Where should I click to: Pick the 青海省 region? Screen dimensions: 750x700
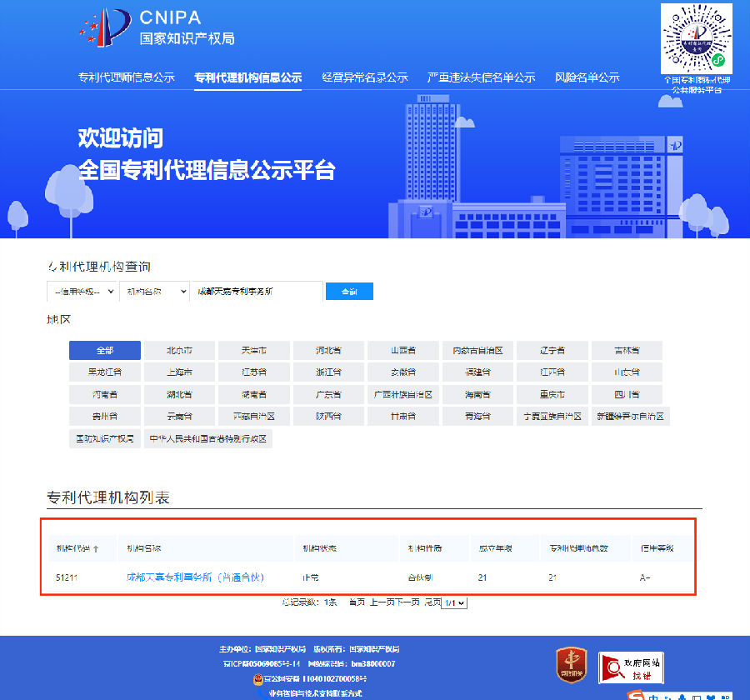[477, 417]
